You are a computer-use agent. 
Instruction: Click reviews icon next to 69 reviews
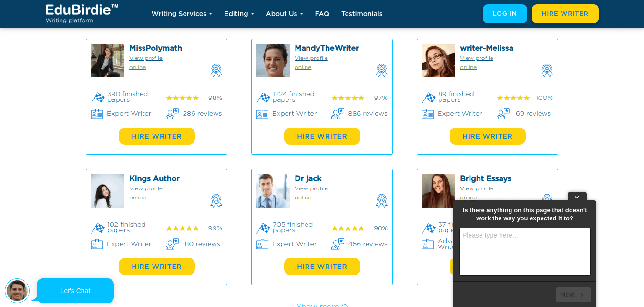pos(503,114)
